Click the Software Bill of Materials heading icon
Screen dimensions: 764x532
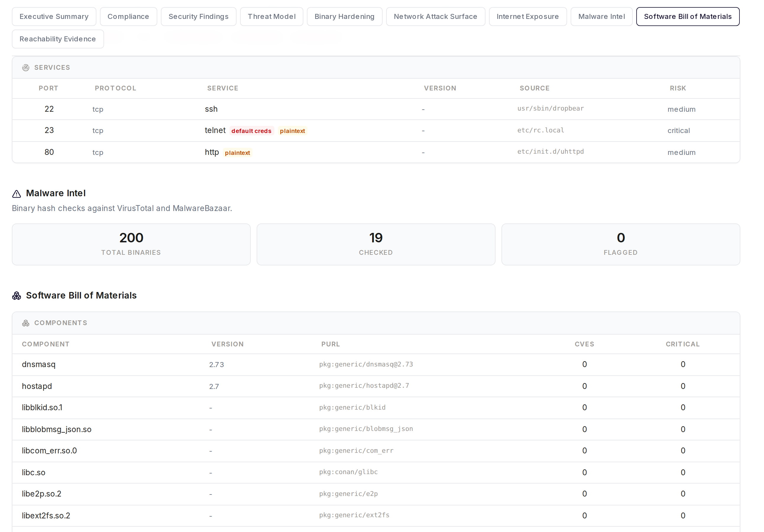[x=17, y=296]
